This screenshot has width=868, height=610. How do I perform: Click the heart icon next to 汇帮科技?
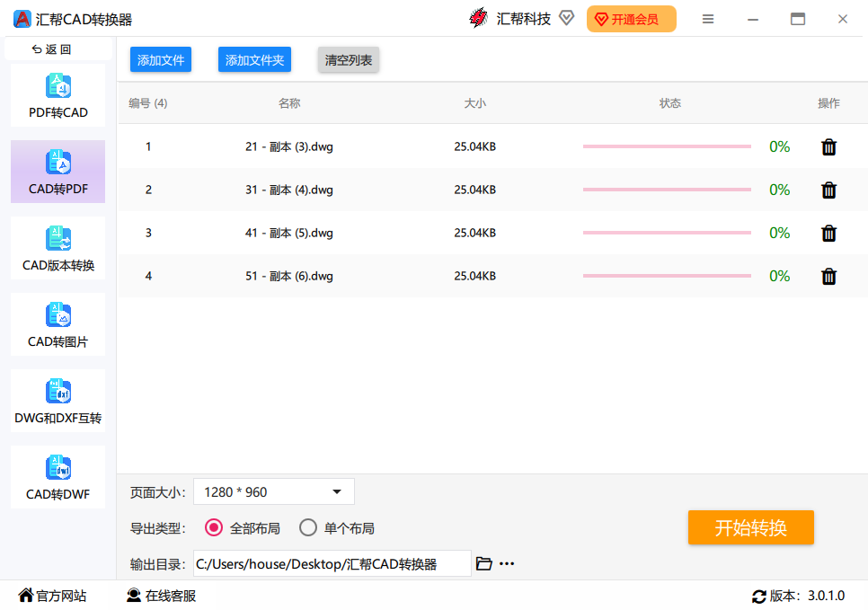(x=566, y=17)
